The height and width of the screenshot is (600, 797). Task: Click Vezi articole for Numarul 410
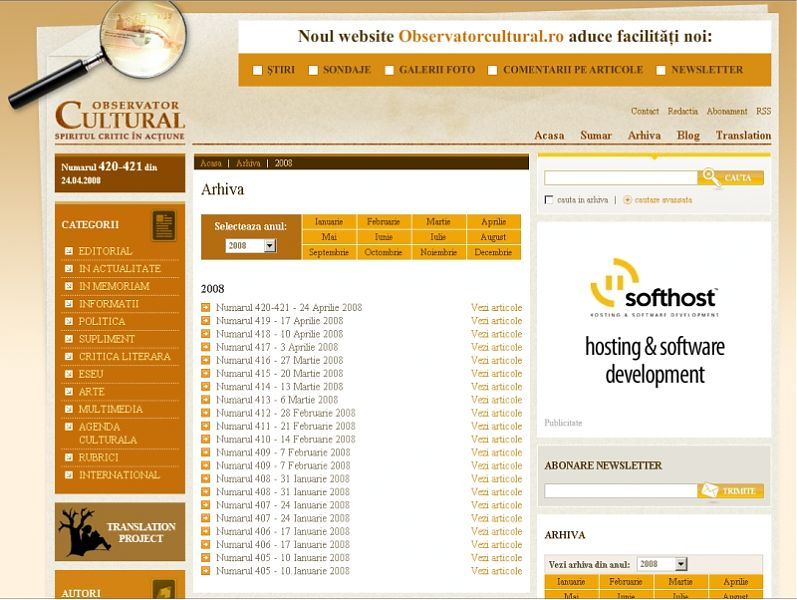[496, 439]
